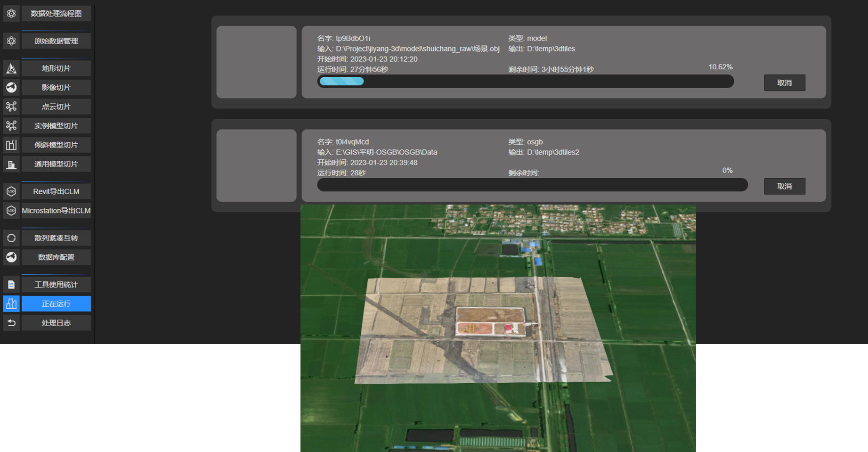
Task: Cancel the tp9BdbO1i model task
Action: 784,83
